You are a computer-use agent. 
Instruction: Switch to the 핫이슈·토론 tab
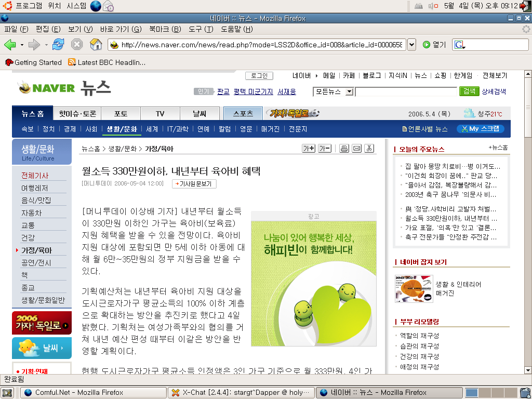(x=77, y=114)
